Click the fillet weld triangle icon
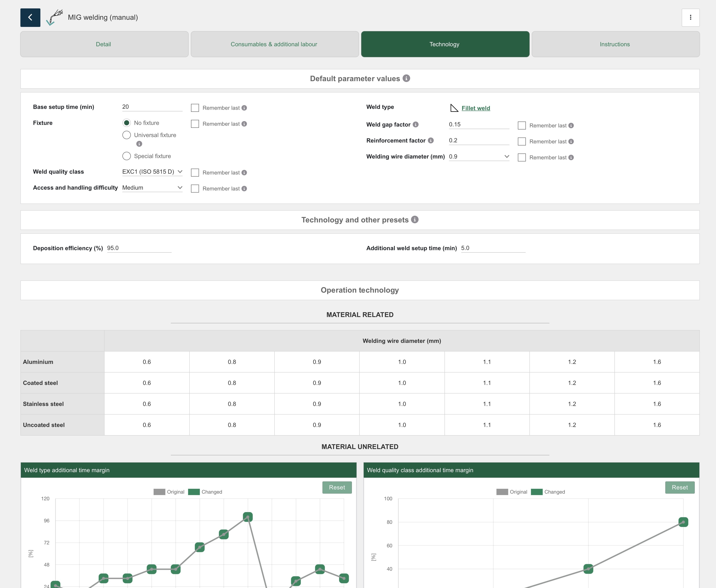 point(454,108)
